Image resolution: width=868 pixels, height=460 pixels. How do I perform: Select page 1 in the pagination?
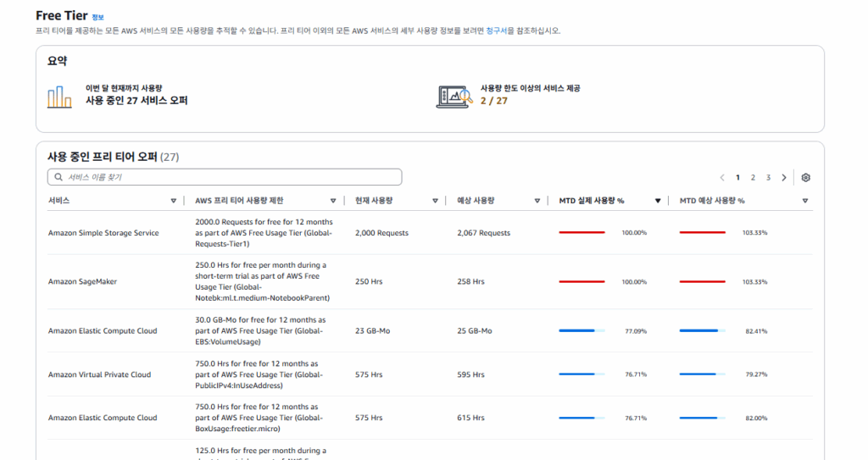pos(737,178)
